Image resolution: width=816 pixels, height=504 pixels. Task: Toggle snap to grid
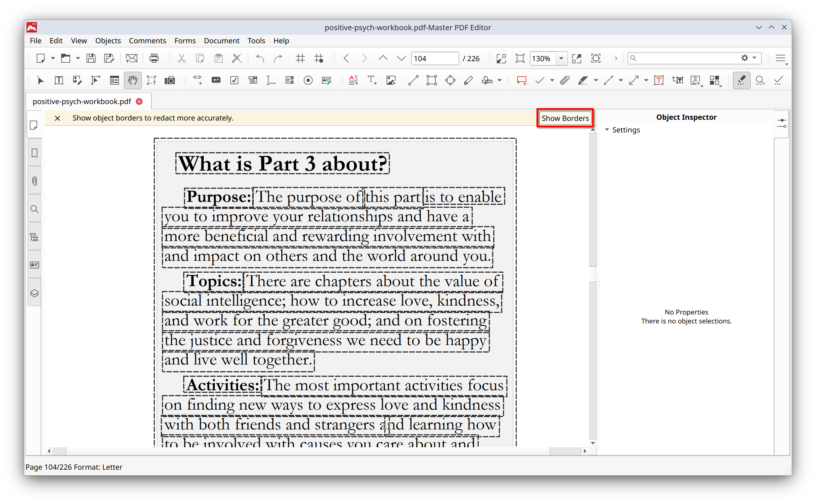319,58
